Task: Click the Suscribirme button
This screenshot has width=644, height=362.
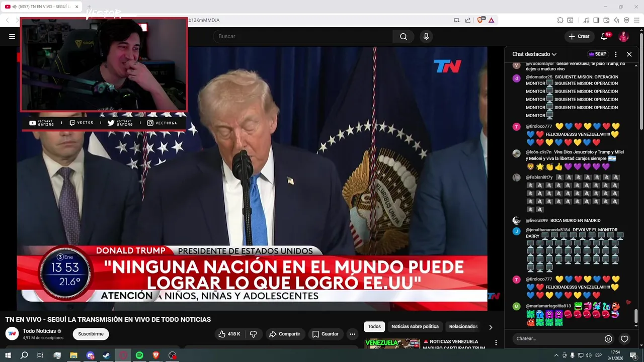Action: point(91,334)
